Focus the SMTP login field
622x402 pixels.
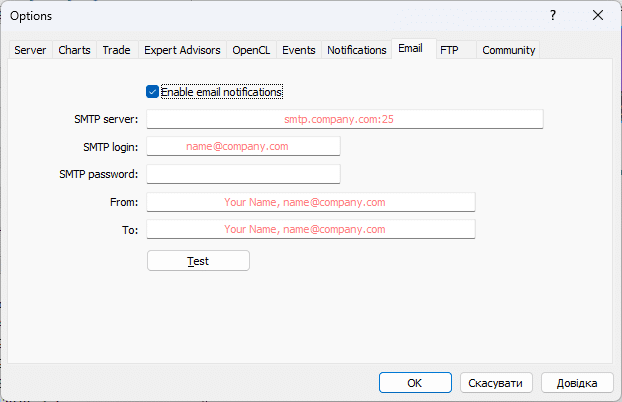pos(243,146)
